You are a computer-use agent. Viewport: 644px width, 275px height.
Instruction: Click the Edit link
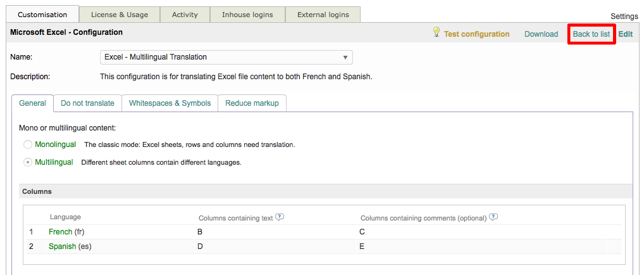(625, 34)
